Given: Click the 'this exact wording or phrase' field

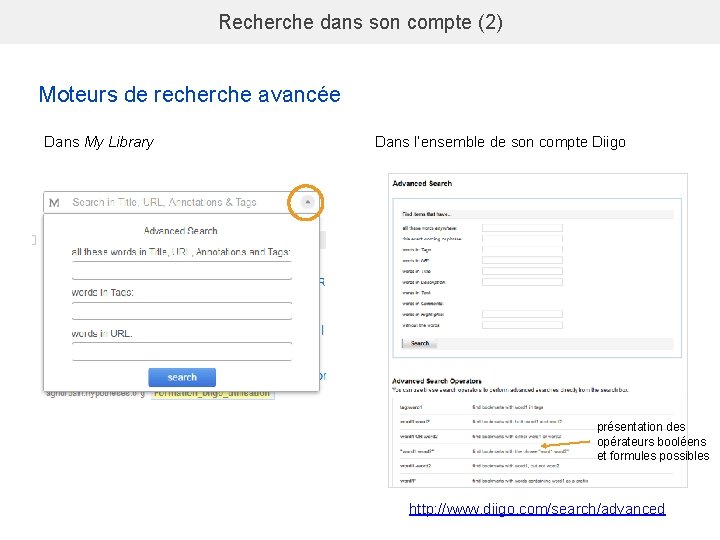Looking at the screenshot, I should pos(522,239).
